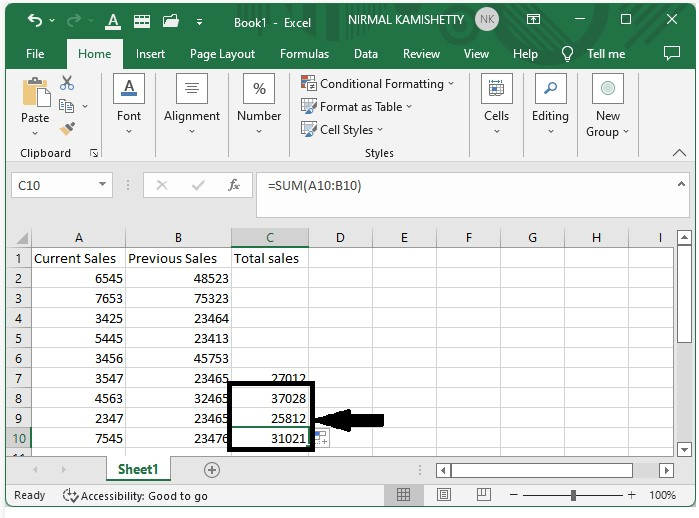Click Accessibility: Good to go in the status bar
The image size is (699, 518).
pyautogui.click(x=135, y=495)
